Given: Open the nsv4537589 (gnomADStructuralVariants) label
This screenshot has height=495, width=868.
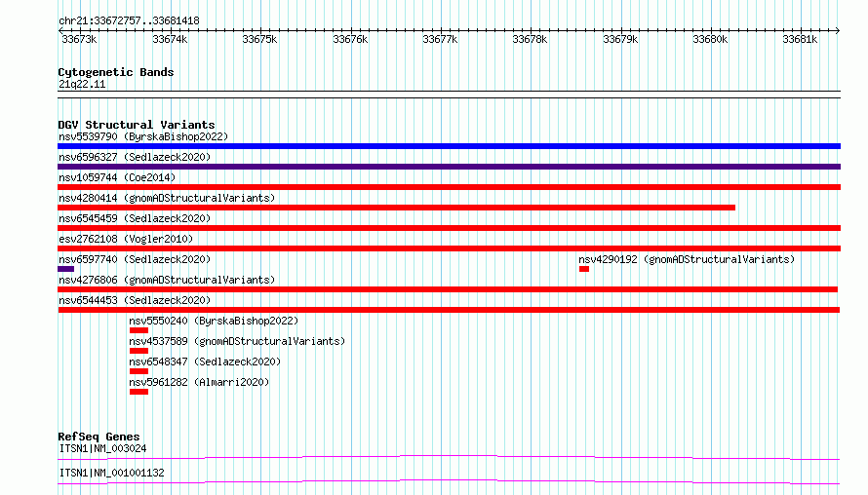Looking at the screenshot, I should (x=237, y=341).
